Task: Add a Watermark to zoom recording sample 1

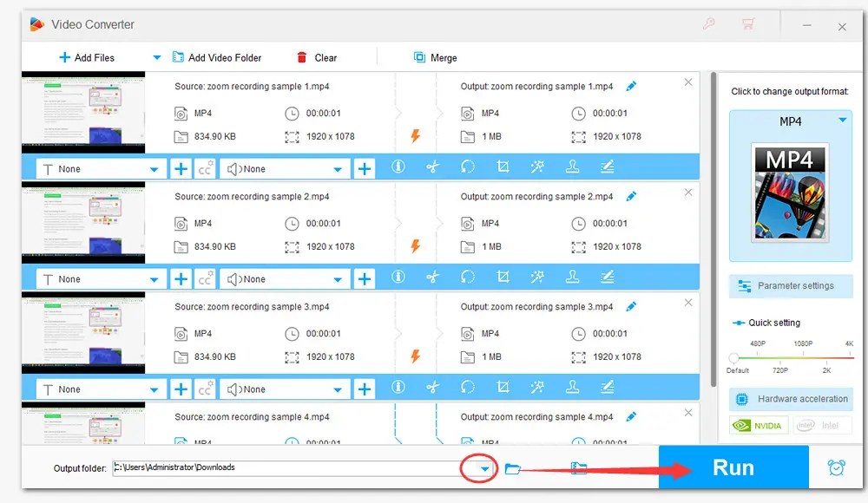Action: (574, 168)
